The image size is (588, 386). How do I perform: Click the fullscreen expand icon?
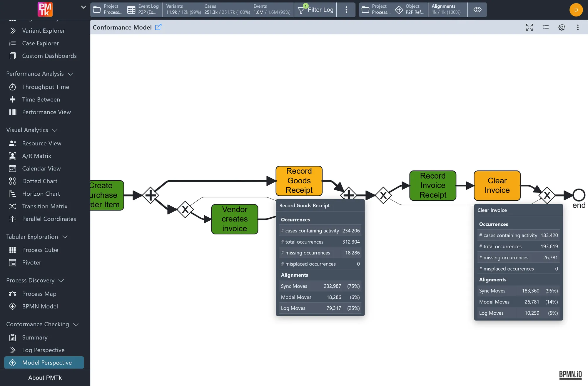click(x=529, y=27)
